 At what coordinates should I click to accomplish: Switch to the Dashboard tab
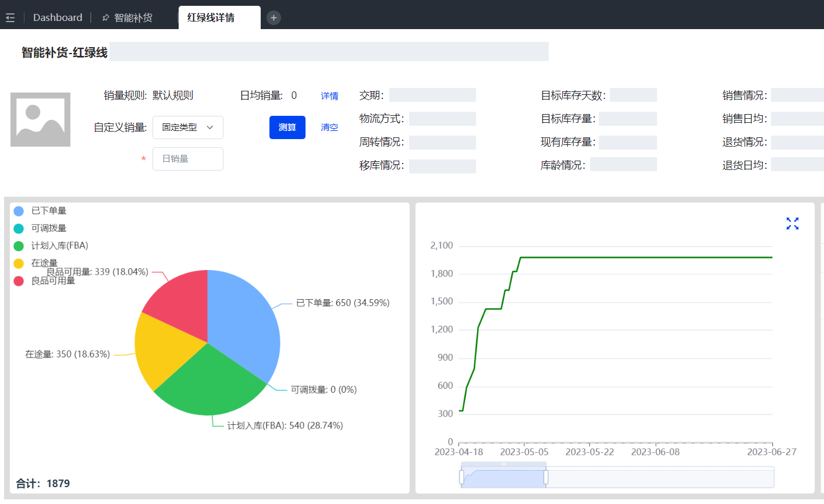pyautogui.click(x=58, y=17)
